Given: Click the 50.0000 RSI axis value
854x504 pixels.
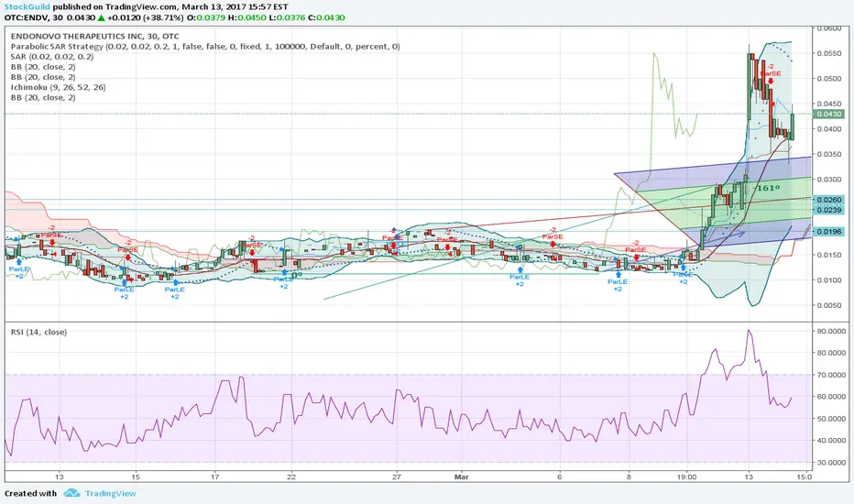Looking at the screenshot, I should tap(831, 419).
